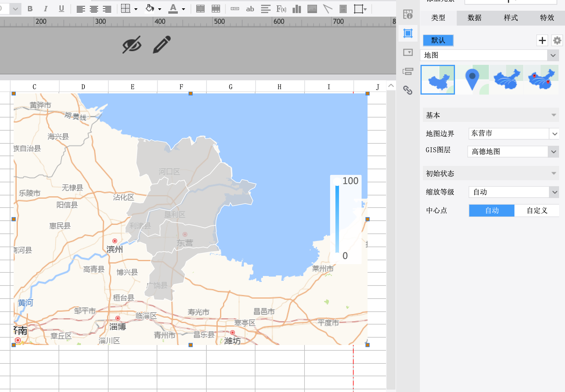565x392 pixels.
Task: Select the point map pin thumbnail
Action: click(x=472, y=80)
